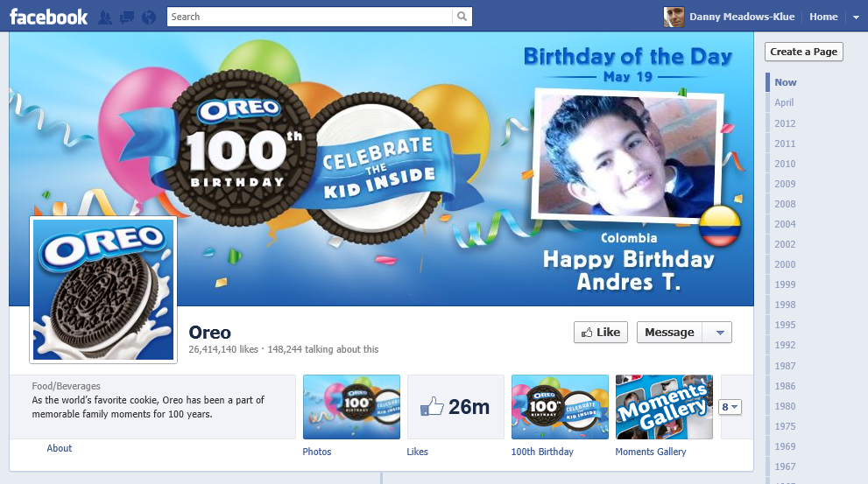Screen dimensions: 868x484
Task: Jump to 1969 in timeline
Action: [785, 446]
